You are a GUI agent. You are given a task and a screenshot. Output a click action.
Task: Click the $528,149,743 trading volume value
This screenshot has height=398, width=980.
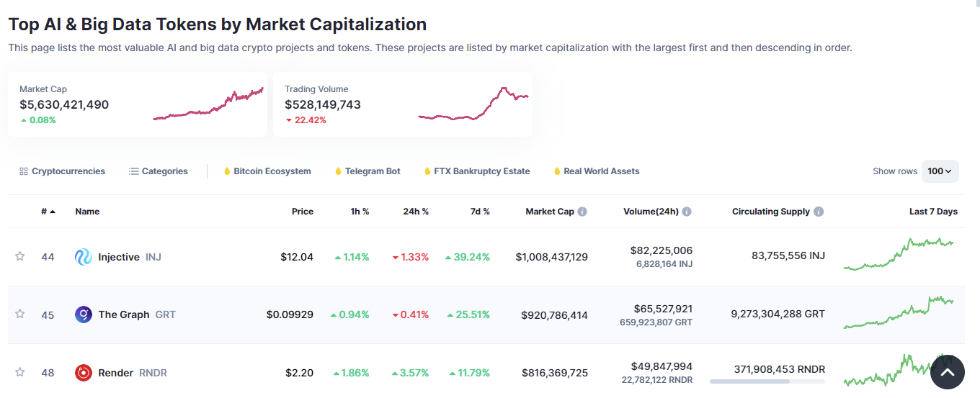pos(323,104)
